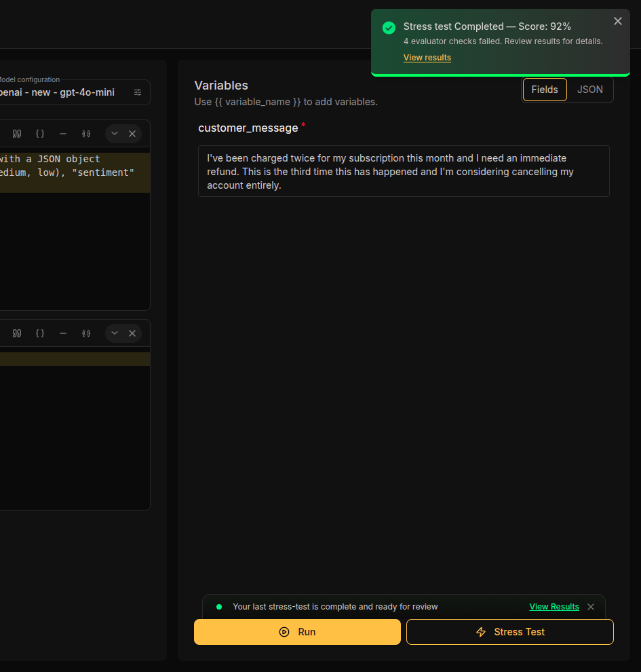641x672 pixels.
Task: Click curly braces icon in second message toolbar
Action: click(40, 333)
